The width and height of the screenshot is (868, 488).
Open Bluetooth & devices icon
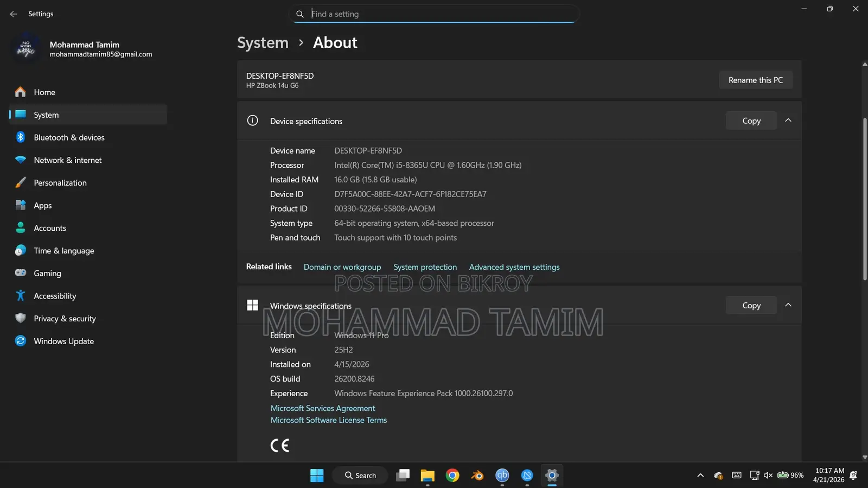click(21, 137)
